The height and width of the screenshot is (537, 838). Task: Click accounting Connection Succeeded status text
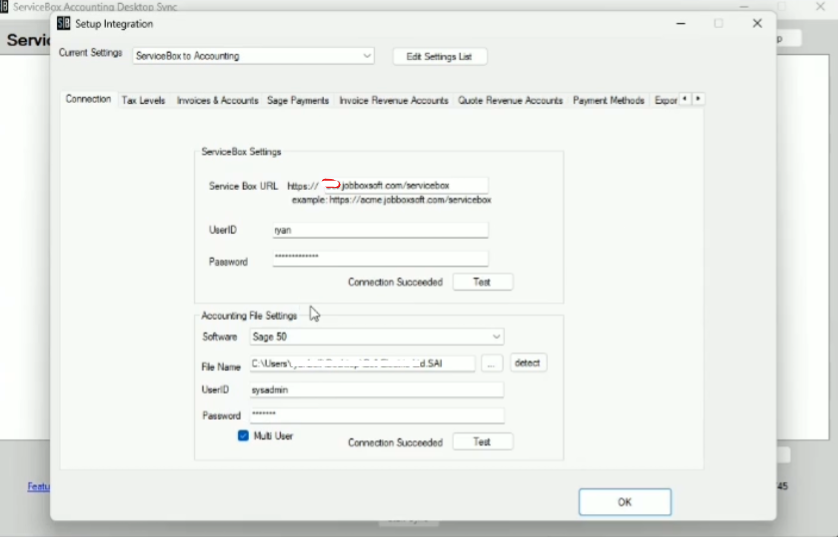(x=395, y=442)
